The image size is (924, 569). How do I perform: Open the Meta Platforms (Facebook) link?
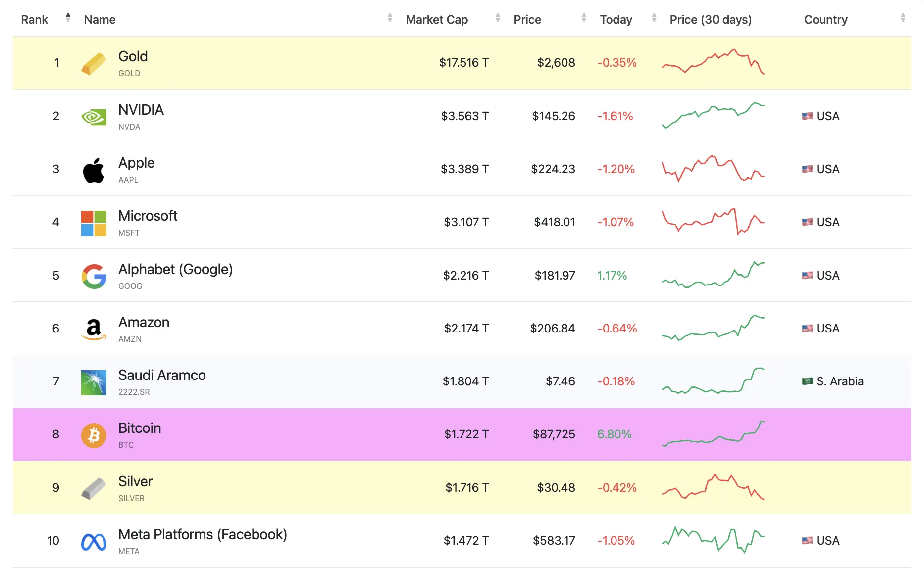(x=203, y=534)
